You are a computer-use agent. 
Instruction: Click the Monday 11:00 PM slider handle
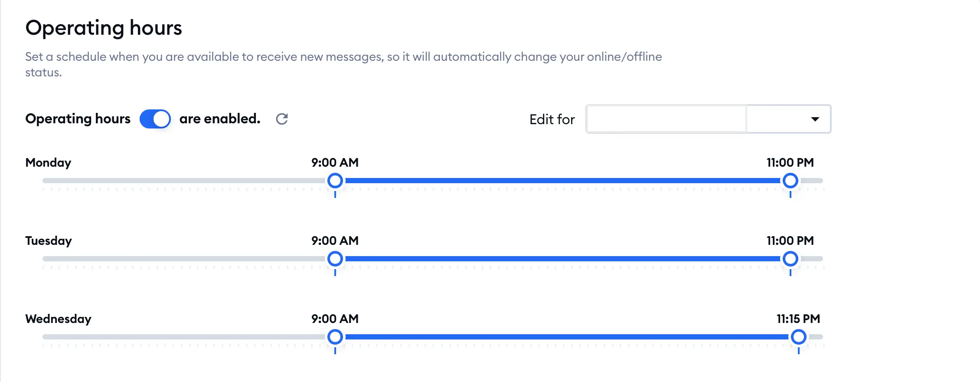[791, 181]
